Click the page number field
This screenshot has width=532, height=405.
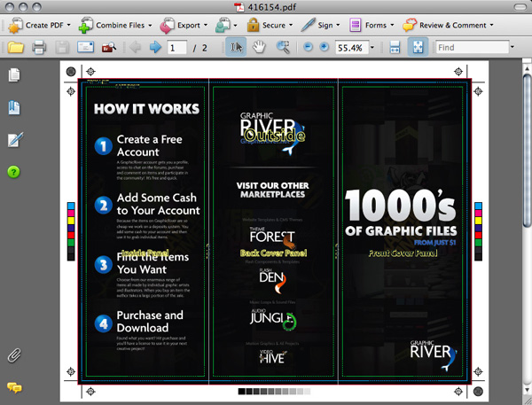pyautogui.click(x=176, y=48)
